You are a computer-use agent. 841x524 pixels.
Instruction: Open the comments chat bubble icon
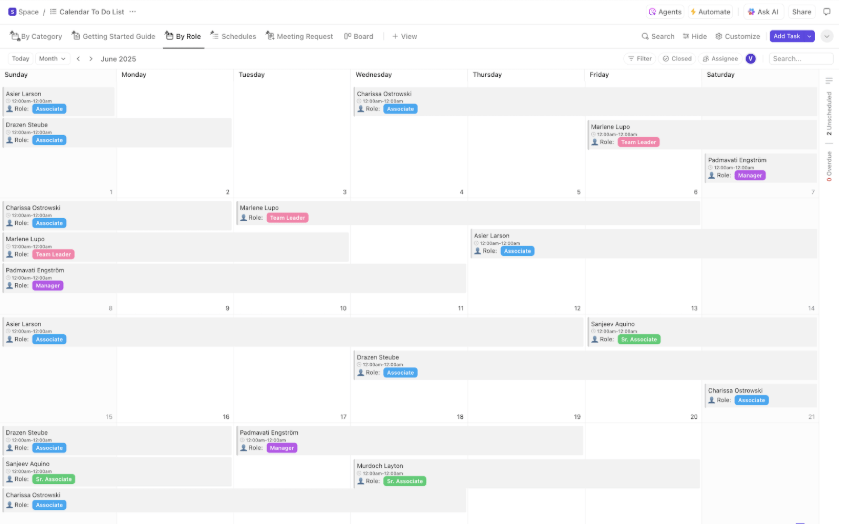[x=827, y=12]
